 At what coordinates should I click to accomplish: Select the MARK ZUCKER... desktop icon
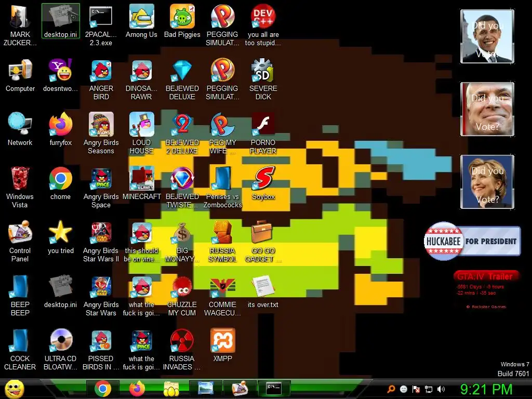pyautogui.click(x=20, y=24)
